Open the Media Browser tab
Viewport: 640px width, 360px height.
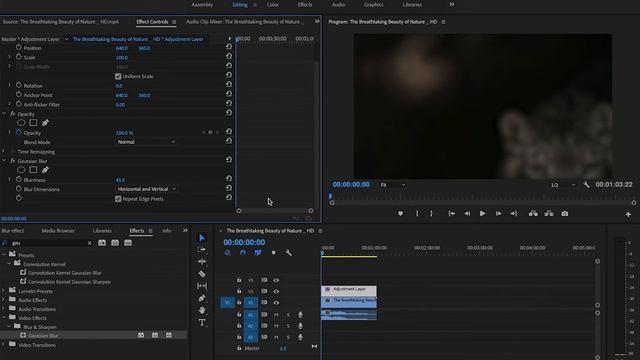click(x=58, y=231)
